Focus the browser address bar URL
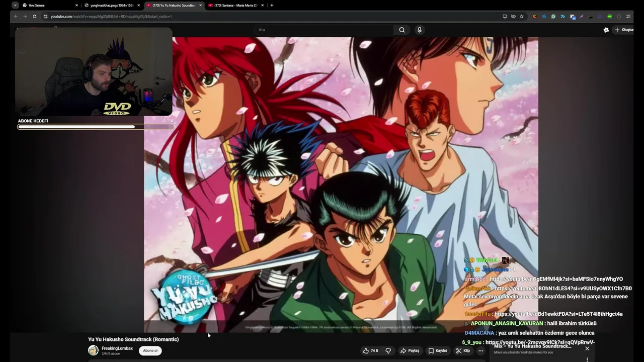This screenshot has height=362, width=644. click(111, 16)
